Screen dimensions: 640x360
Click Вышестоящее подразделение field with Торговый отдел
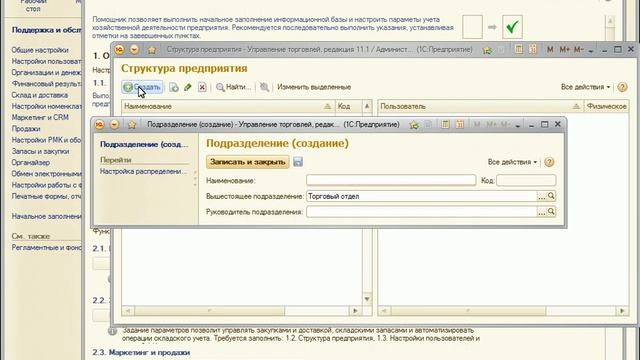tap(421, 196)
